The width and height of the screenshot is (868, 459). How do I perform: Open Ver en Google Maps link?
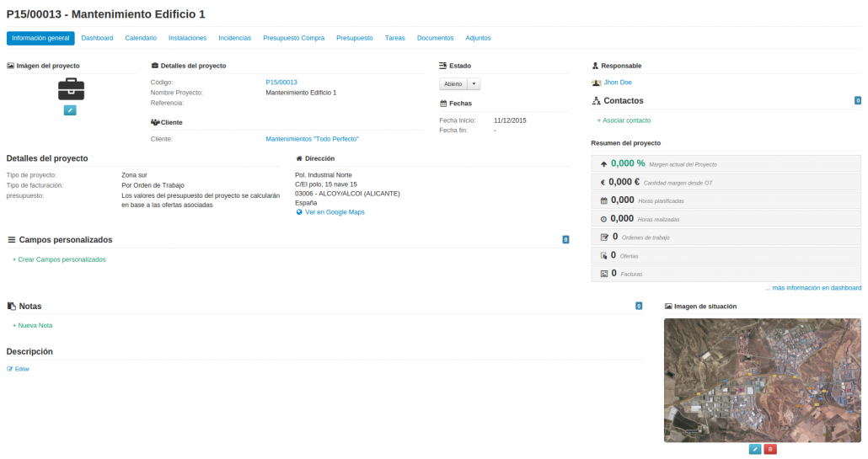click(335, 212)
